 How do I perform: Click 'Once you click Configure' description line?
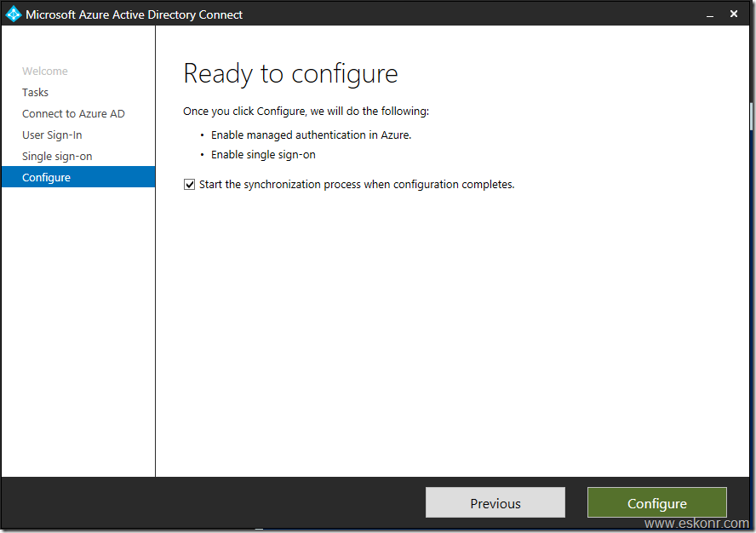click(x=306, y=112)
